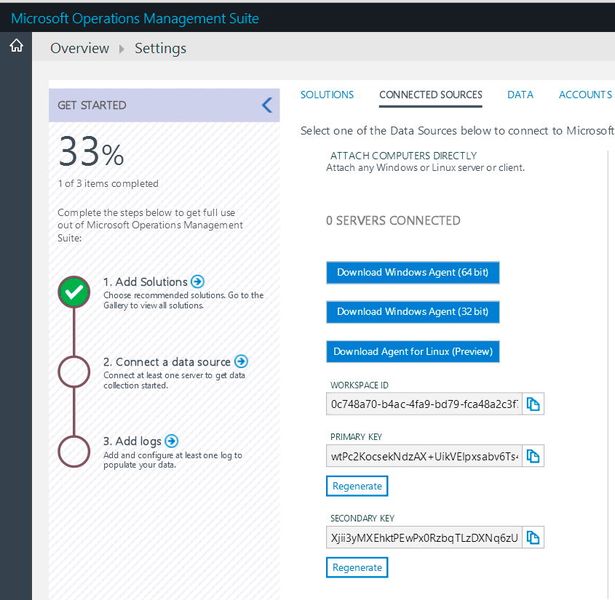Open the Data tab

coord(520,95)
